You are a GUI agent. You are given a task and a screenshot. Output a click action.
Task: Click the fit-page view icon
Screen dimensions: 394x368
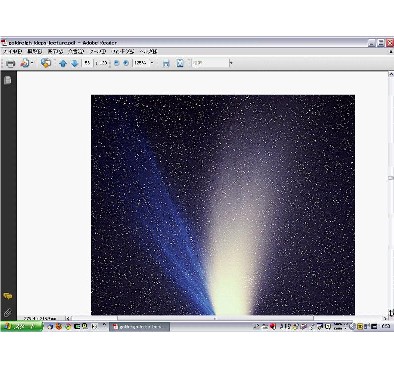[x=180, y=63]
